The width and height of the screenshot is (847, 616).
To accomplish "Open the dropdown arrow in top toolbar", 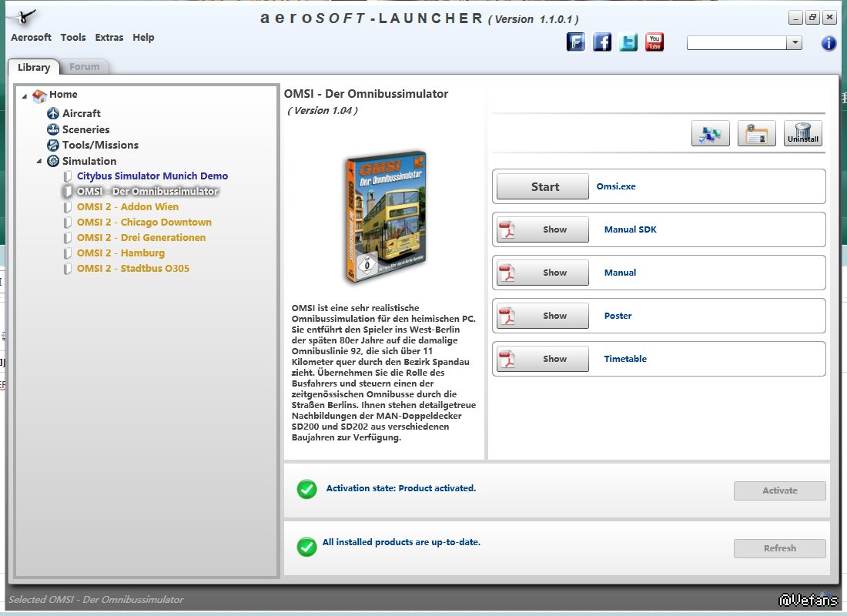I will pyautogui.click(x=794, y=42).
